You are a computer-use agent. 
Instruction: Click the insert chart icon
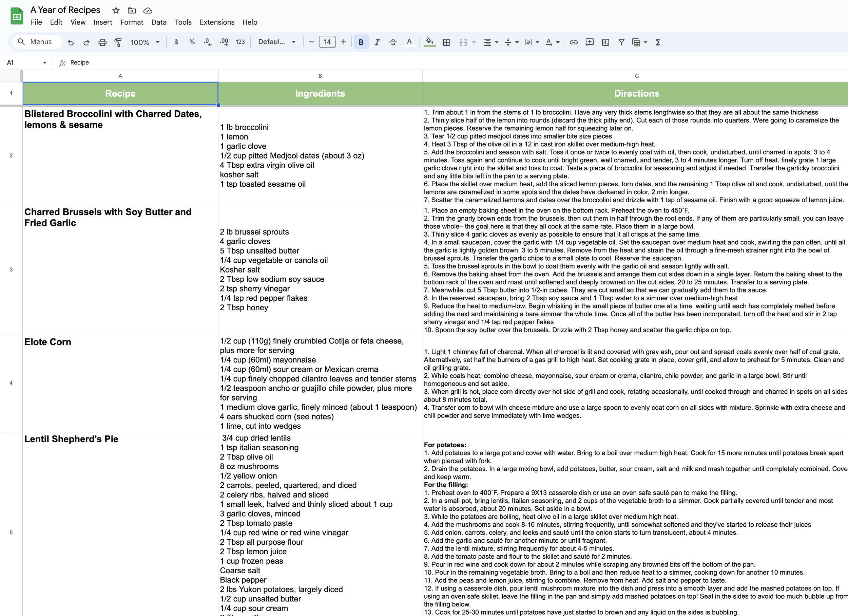point(605,42)
